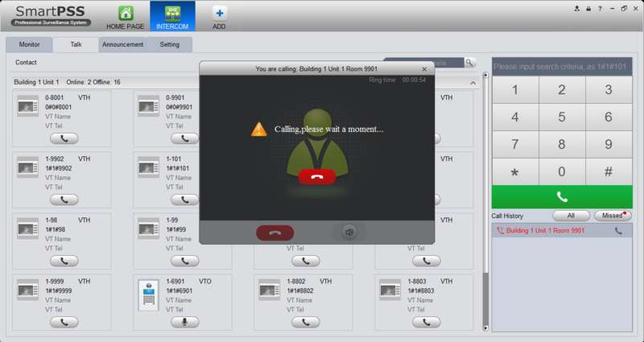Switch to the Monitor tab
Image resolution: width=644 pixels, height=342 pixels.
pyautogui.click(x=29, y=44)
